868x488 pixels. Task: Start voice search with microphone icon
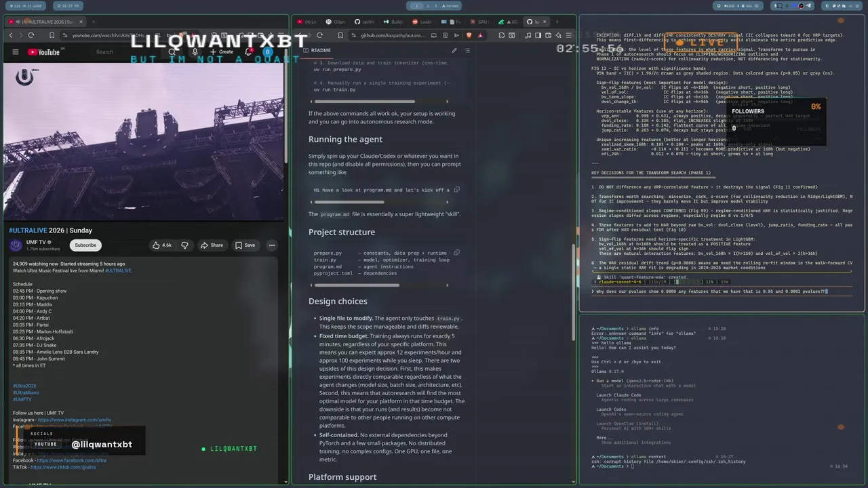click(x=195, y=52)
